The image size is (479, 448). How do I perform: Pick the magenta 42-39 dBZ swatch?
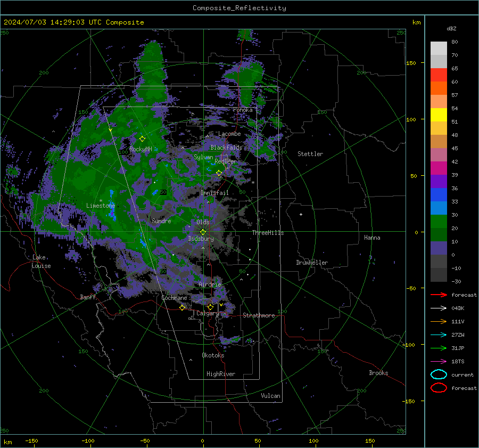coord(439,168)
